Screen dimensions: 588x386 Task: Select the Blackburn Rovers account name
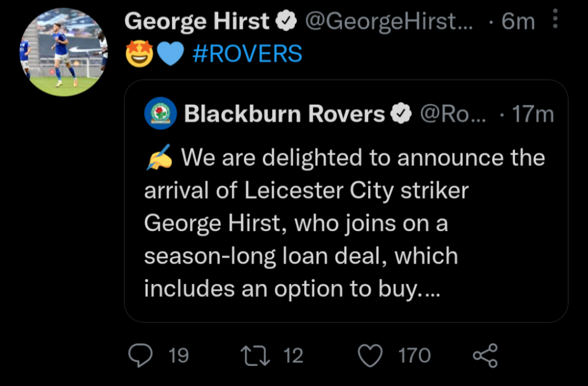[284, 114]
